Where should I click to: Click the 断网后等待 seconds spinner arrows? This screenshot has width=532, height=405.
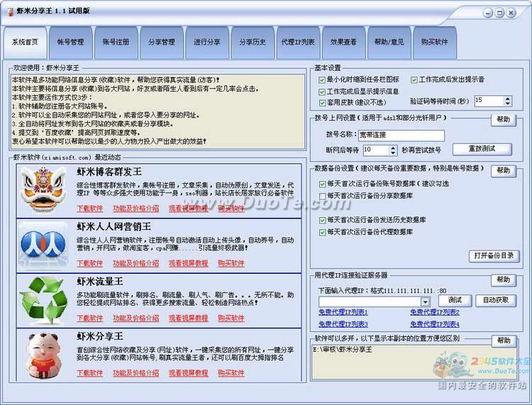tap(393, 150)
